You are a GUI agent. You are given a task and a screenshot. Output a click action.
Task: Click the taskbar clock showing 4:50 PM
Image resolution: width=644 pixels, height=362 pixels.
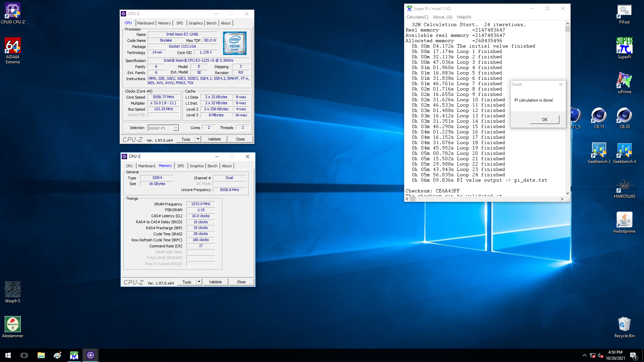point(615,355)
